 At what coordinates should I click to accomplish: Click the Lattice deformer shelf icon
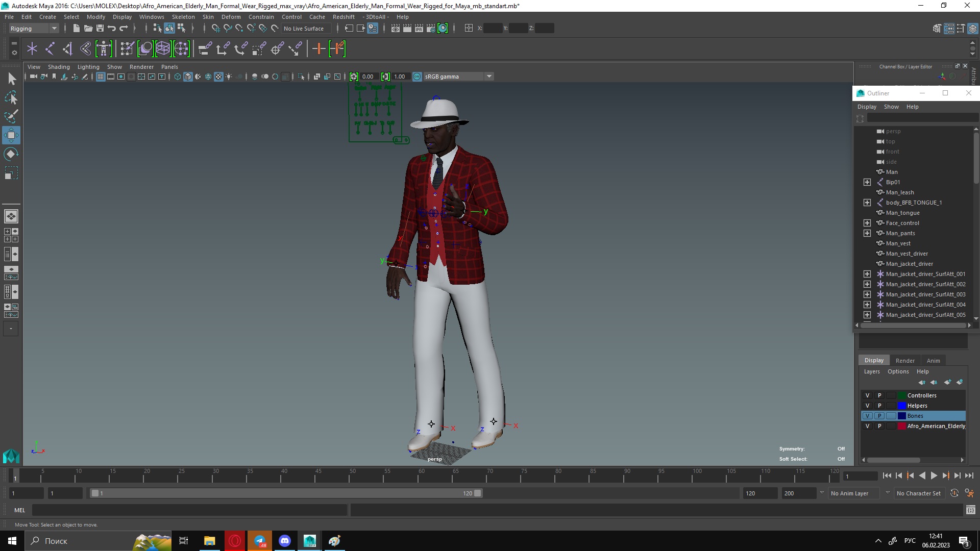pos(163,49)
